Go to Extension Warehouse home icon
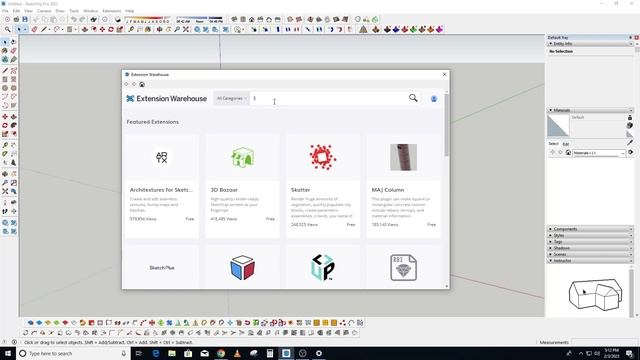 (x=142, y=84)
